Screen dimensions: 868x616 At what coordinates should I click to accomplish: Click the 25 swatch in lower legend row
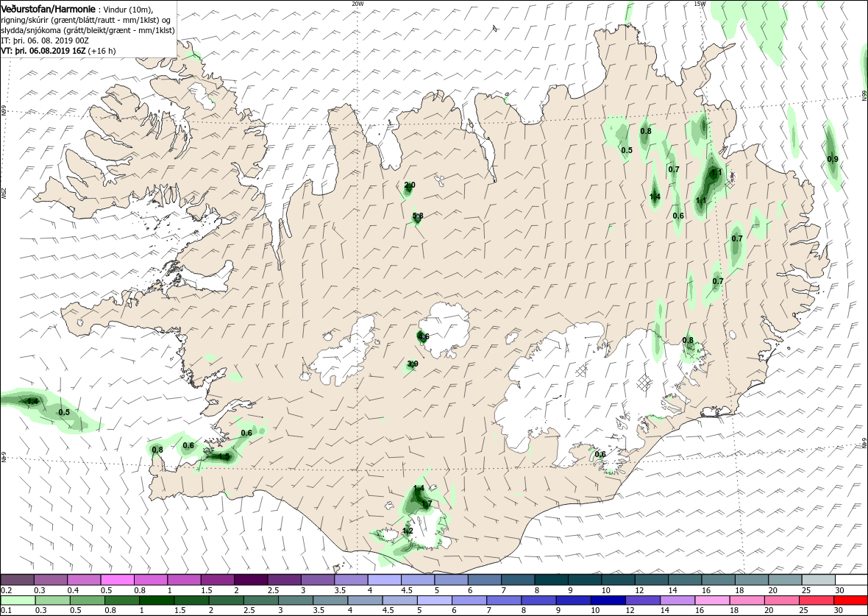(x=815, y=601)
